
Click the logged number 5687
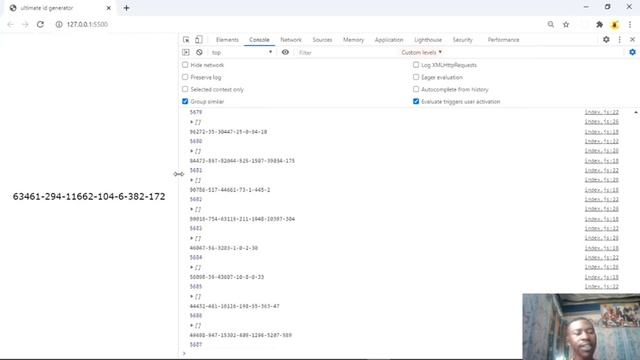click(x=196, y=345)
